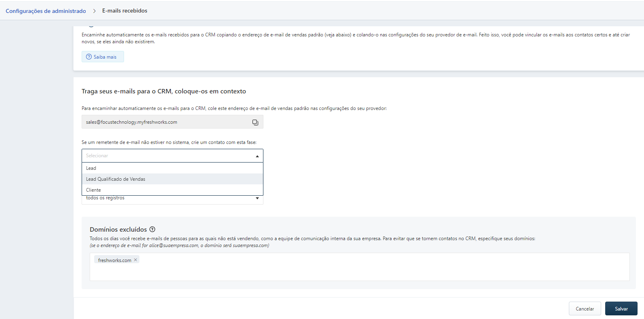Click the breadcrumb chevron separator
Viewport: 644px width, 319px height.
94,11
